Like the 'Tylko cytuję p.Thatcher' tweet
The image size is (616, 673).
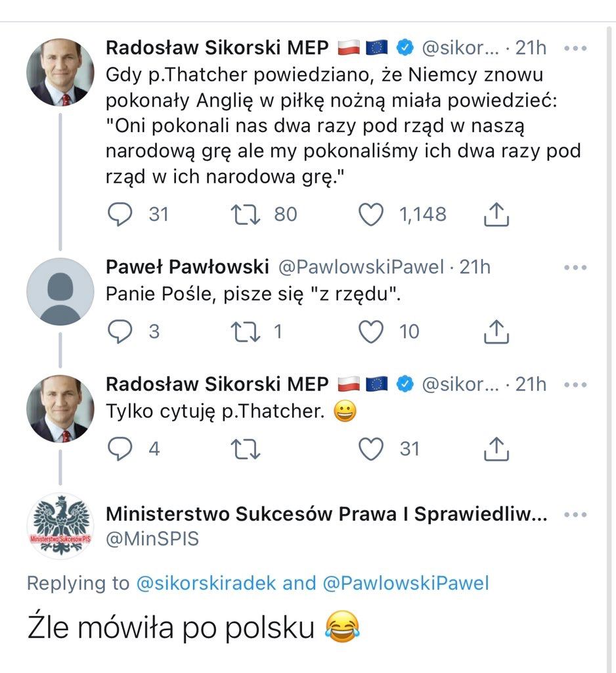click(372, 449)
